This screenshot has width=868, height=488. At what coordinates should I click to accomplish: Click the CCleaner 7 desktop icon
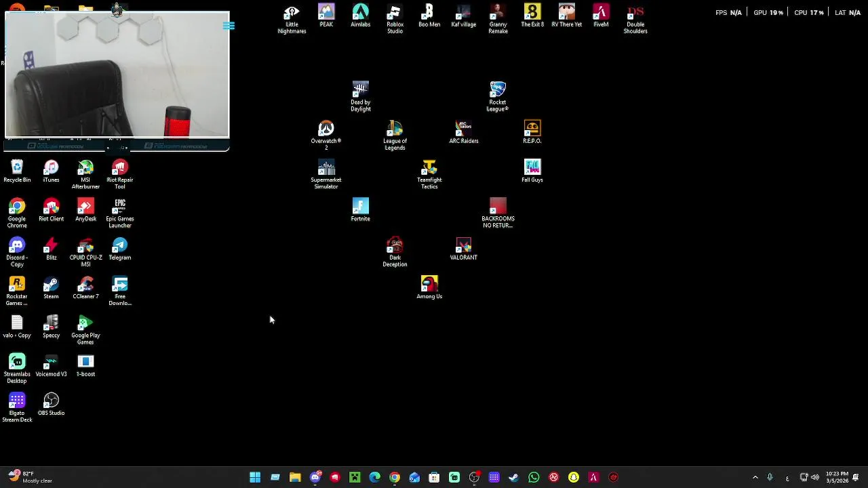[x=85, y=288]
